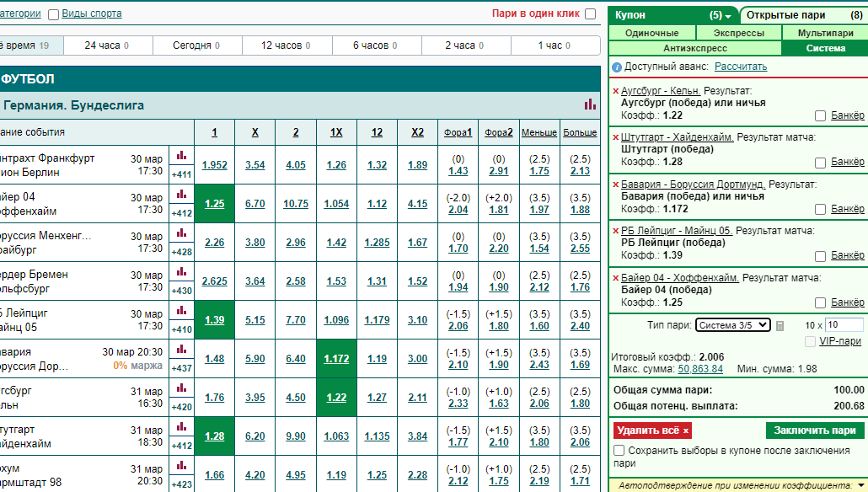Image resolution: width=868 pixels, height=492 pixels.
Task: Click Заключить пари button
Action: click(x=815, y=430)
